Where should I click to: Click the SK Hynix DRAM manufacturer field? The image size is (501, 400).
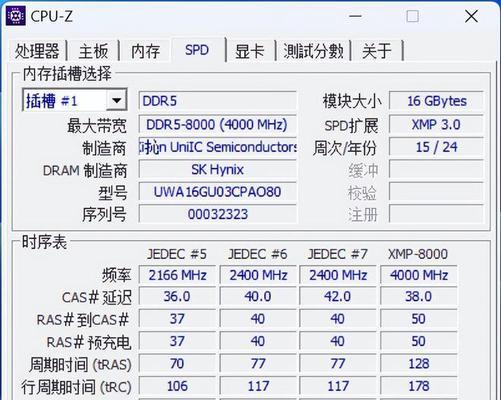pos(217,169)
